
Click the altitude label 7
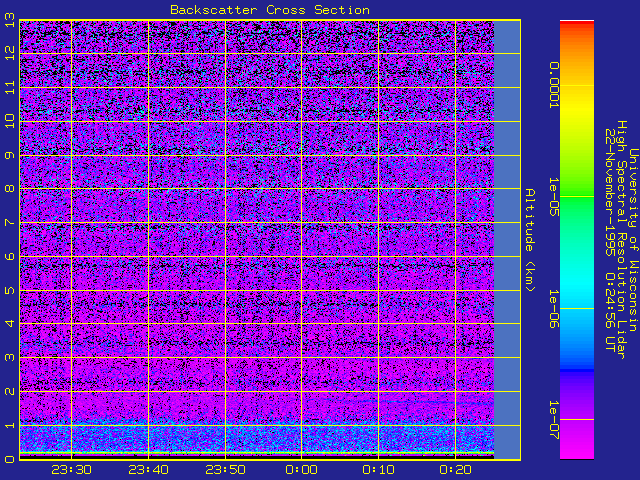(10, 222)
